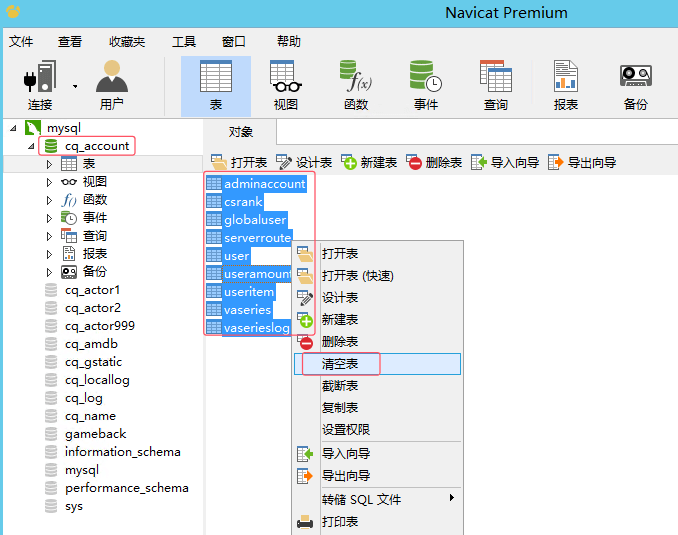Switch to the 对象 tab
Screen dimensions: 678x535
(240, 132)
